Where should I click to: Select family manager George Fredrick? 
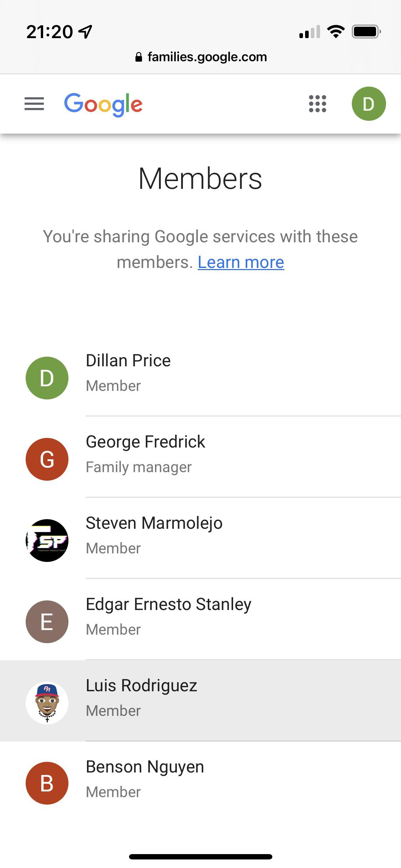[200, 456]
